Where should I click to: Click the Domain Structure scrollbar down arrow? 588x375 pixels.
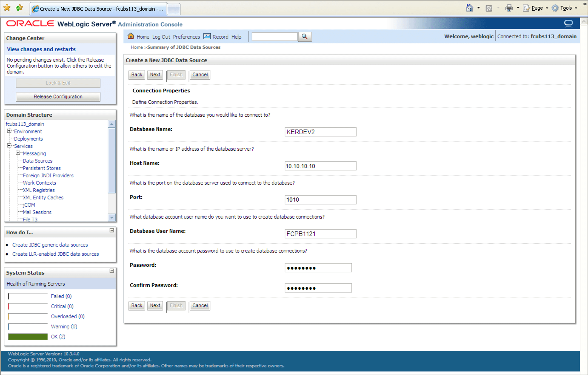tap(111, 217)
